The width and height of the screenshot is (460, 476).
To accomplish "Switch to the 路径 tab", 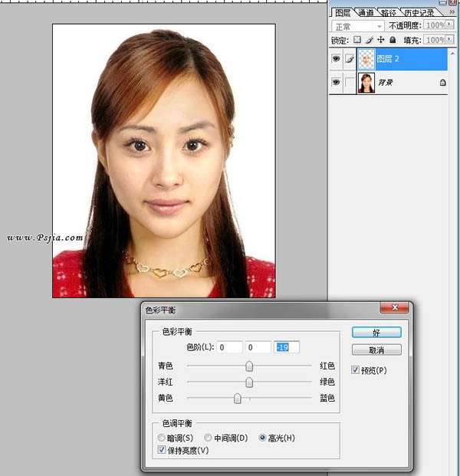I will point(389,12).
